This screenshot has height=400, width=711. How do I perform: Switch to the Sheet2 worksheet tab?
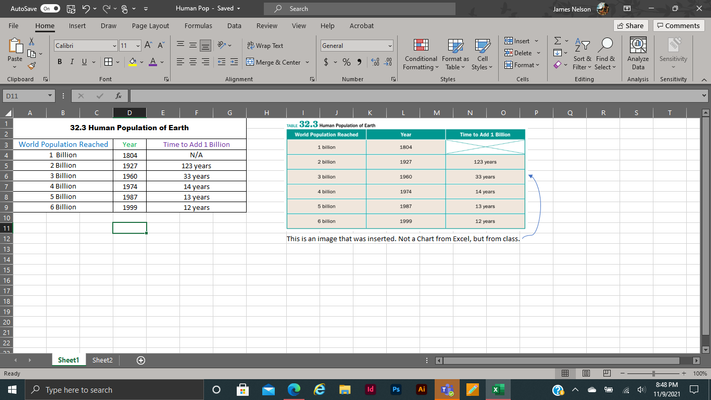(102, 360)
